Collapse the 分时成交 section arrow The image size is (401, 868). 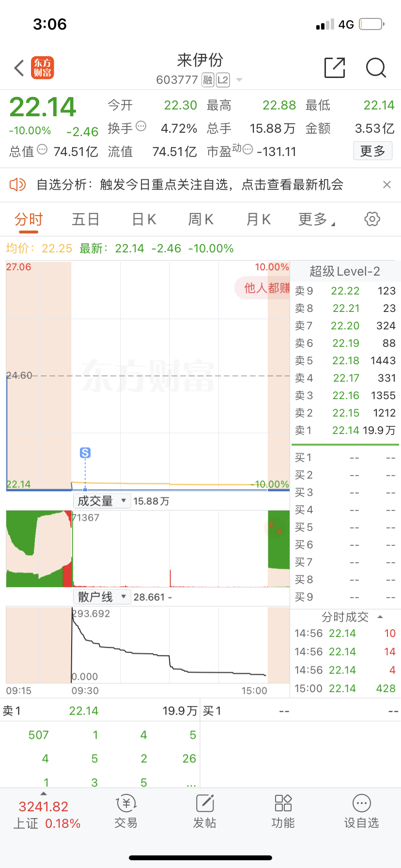[x=380, y=617]
